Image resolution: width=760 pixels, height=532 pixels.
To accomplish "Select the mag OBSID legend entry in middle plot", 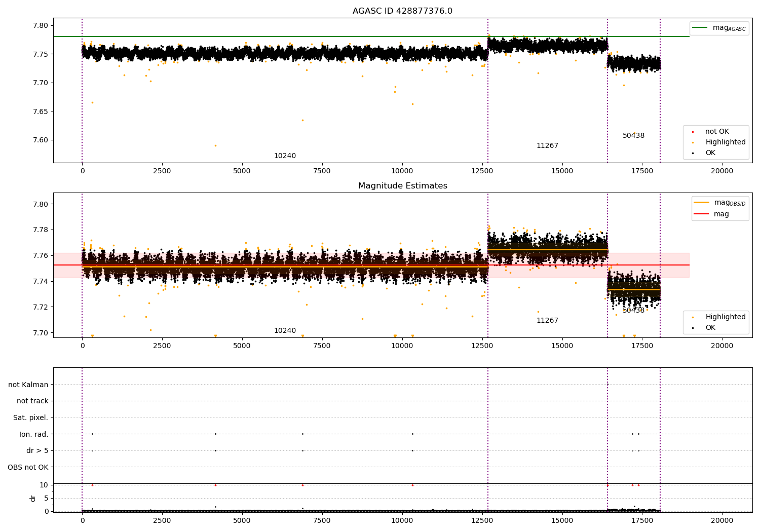I will pos(719,203).
